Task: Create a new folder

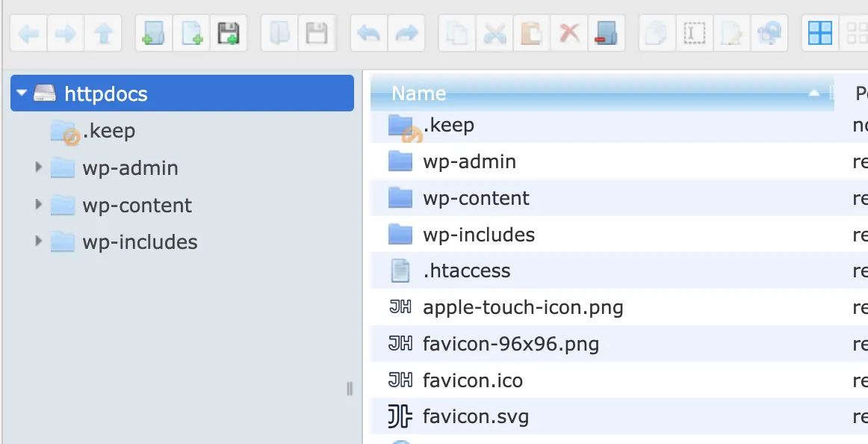Action: [153, 33]
